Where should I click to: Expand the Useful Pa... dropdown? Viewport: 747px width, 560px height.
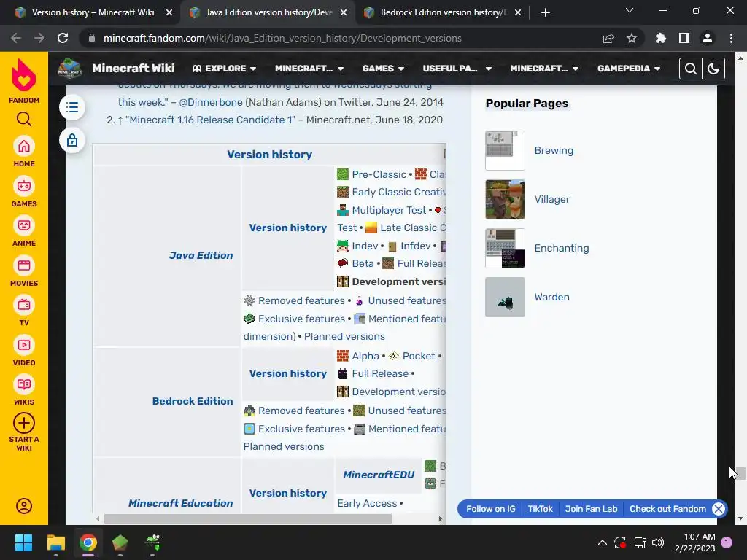[x=457, y=69]
